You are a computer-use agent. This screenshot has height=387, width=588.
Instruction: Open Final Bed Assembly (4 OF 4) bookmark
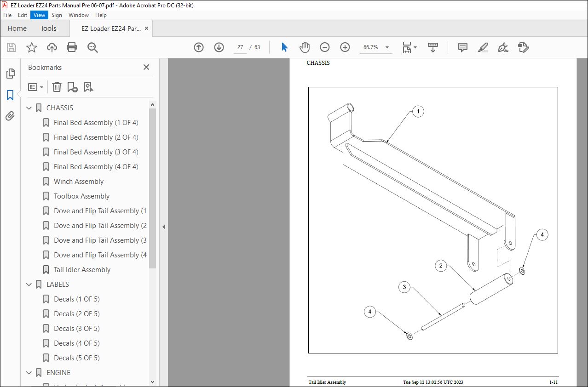coord(96,167)
